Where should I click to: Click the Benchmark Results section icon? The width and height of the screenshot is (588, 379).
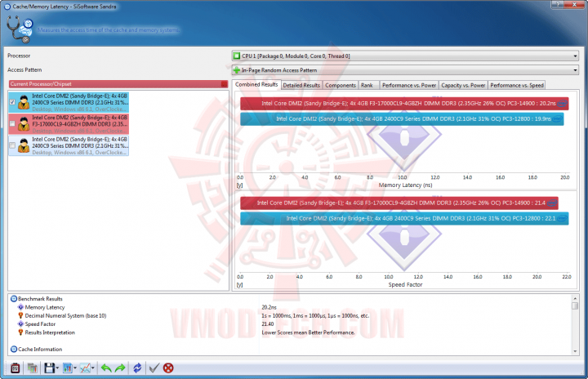(x=14, y=299)
